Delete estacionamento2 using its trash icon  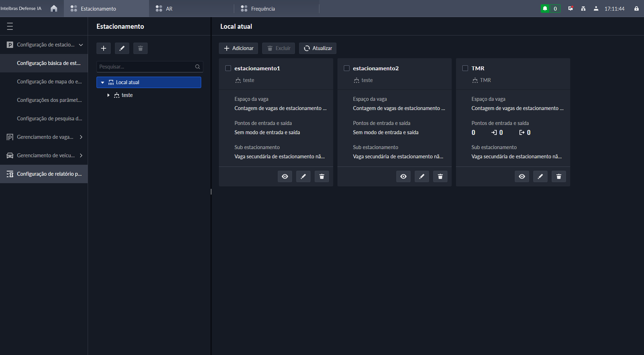(x=440, y=176)
